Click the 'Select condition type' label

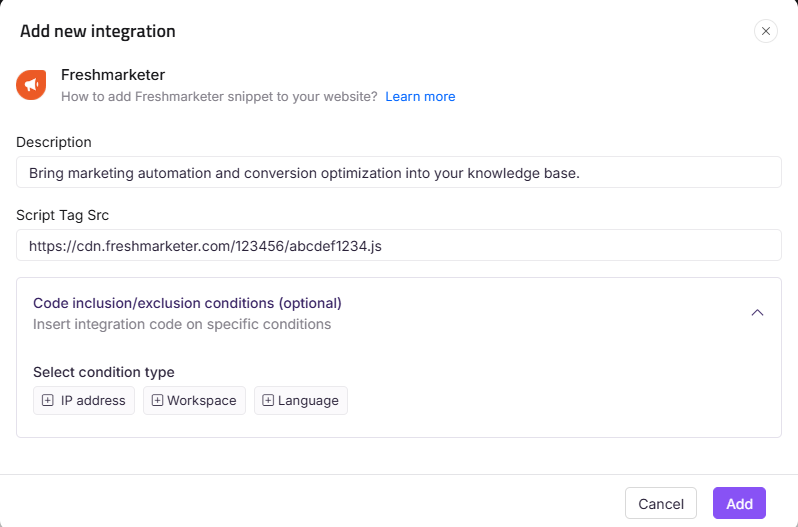pos(104,372)
